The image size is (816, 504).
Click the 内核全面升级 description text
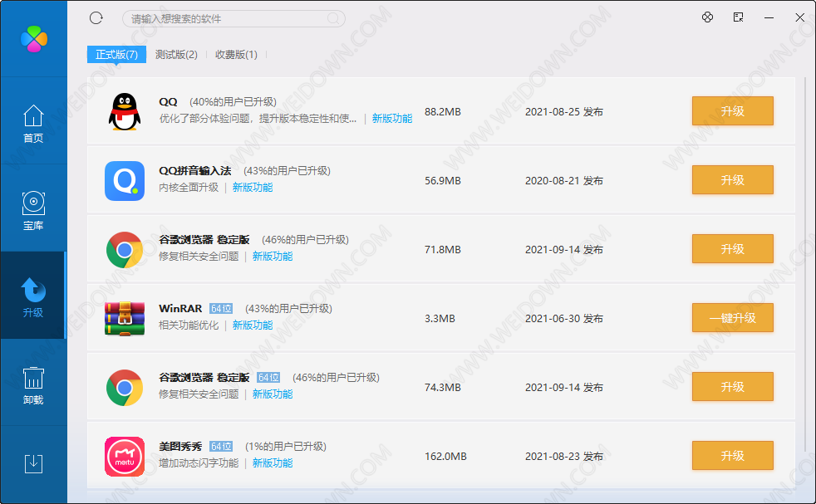point(189,188)
